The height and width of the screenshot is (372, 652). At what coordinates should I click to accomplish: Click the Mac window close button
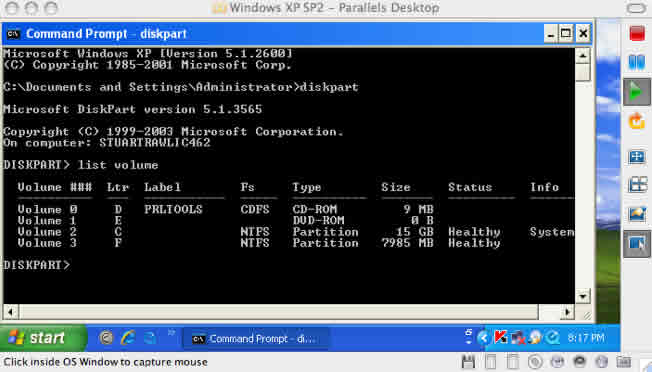pyautogui.click(x=12, y=8)
